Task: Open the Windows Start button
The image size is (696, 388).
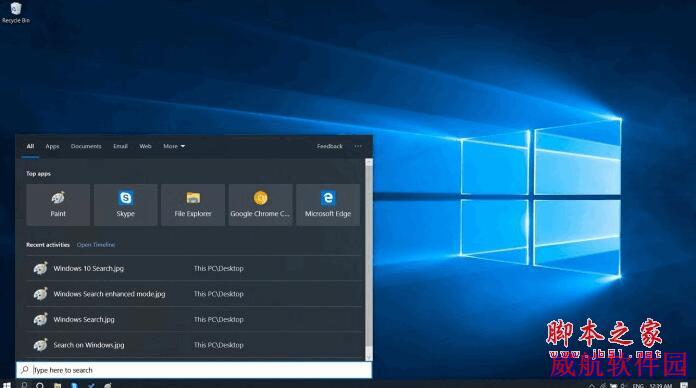Action: point(7,385)
